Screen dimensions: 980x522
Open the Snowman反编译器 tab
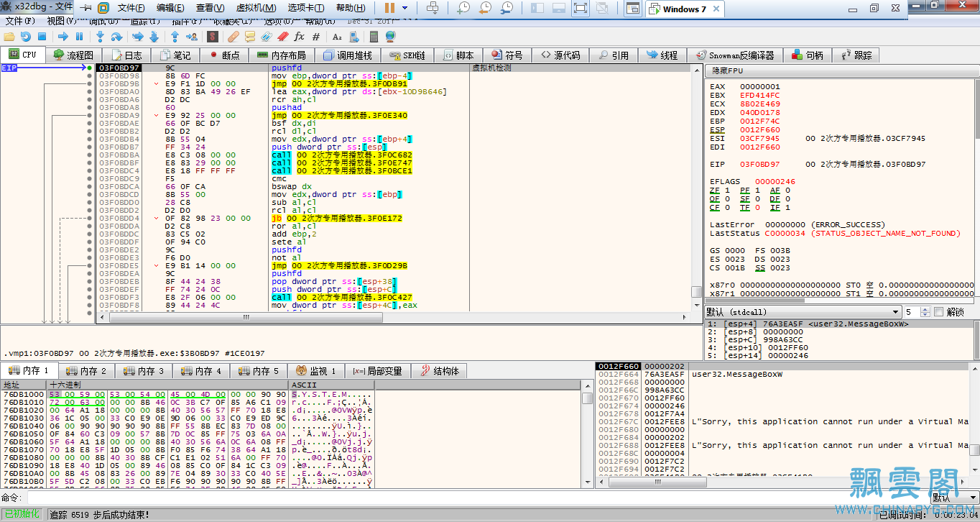tap(734, 55)
